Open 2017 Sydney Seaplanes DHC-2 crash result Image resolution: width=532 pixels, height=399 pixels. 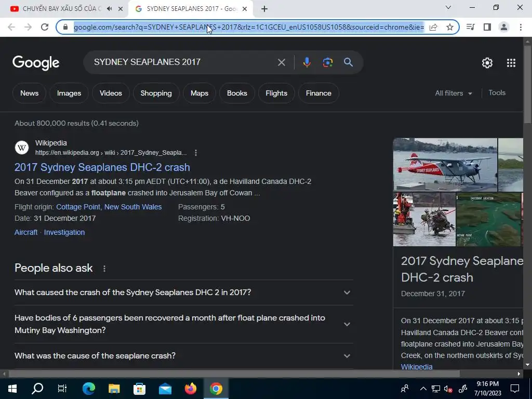point(102,167)
